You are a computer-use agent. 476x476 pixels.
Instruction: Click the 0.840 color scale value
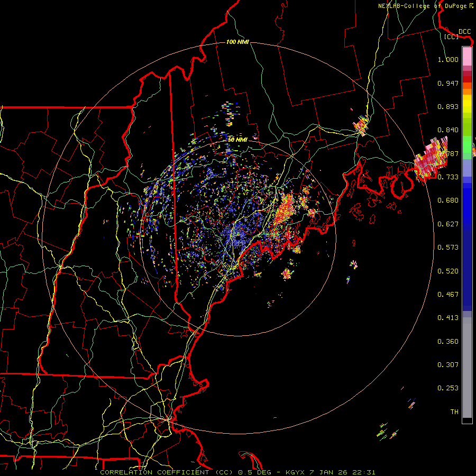point(448,130)
